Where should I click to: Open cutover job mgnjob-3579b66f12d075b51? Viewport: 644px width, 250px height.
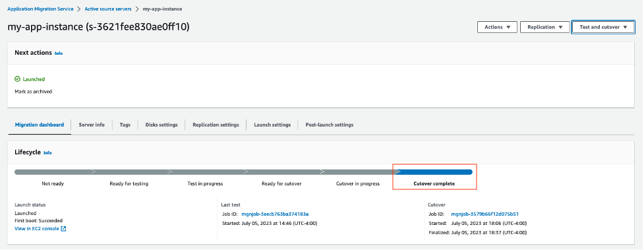click(484, 214)
